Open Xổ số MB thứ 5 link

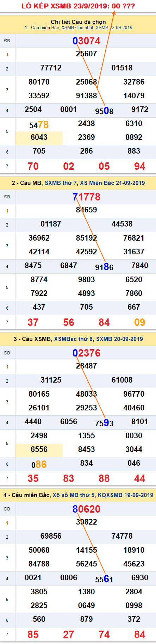74,495
